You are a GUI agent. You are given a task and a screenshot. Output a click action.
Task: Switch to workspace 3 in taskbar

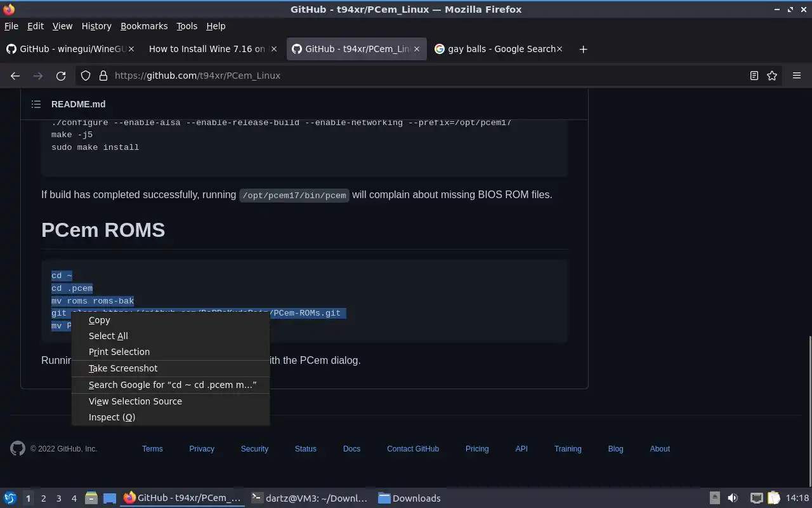tap(58, 498)
